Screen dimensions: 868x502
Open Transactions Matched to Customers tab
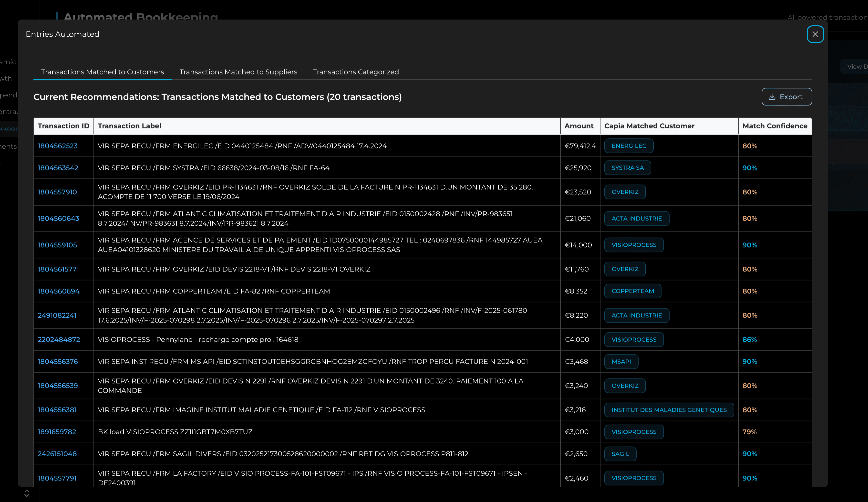[x=102, y=72]
